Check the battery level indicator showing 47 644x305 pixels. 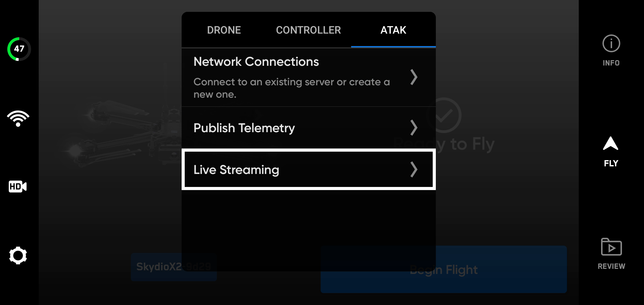click(x=19, y=49)
